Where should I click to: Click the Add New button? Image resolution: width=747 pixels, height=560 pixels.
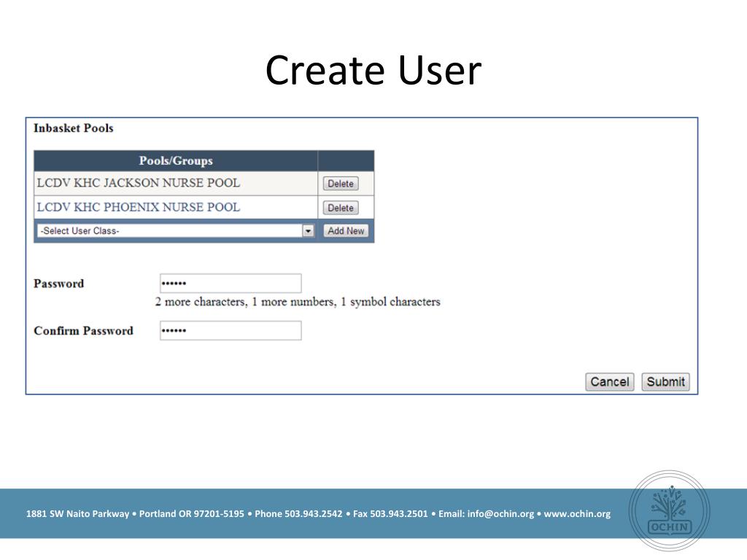[346, 230]
